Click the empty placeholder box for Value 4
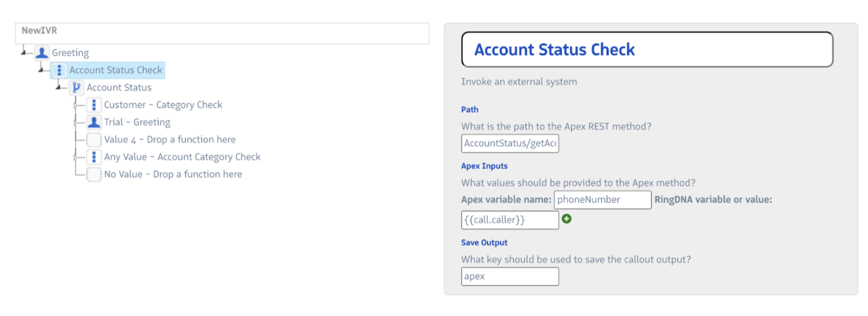Image resolution: width=868 pixels, height=316 pixels. (x=94, y=139)
